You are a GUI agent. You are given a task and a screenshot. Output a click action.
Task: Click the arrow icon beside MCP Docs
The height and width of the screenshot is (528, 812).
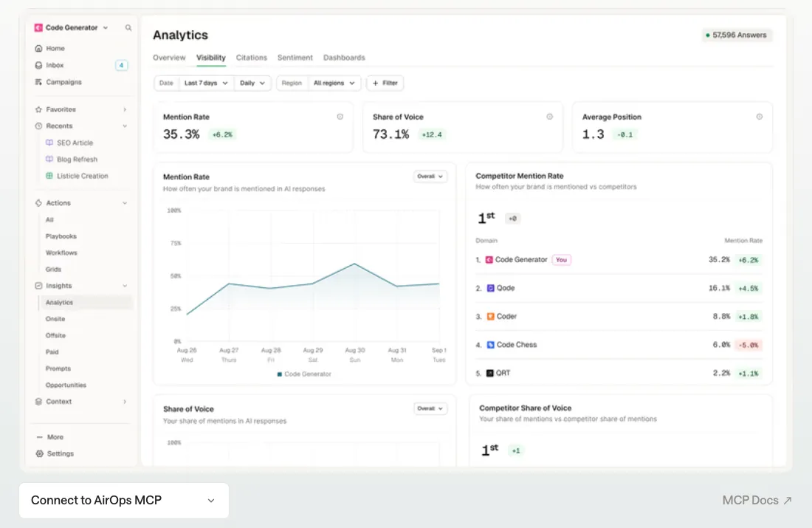pyautogui.click(x=788, y=501)
